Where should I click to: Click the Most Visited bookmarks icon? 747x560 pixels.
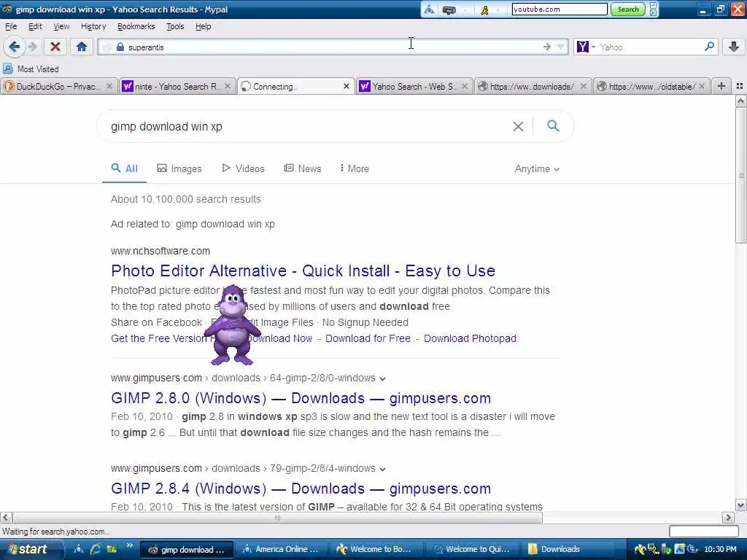pyautogui.click(x=8, y=69)
